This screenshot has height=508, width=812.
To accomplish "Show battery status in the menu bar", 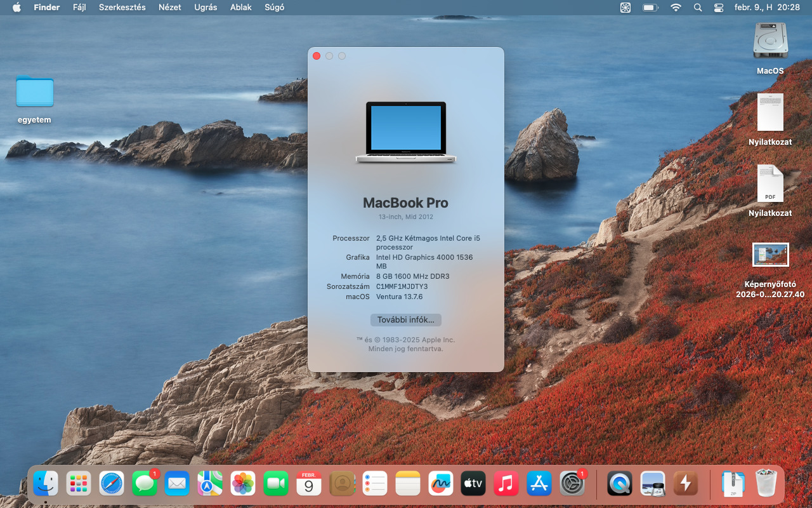I will pos(650,8).
